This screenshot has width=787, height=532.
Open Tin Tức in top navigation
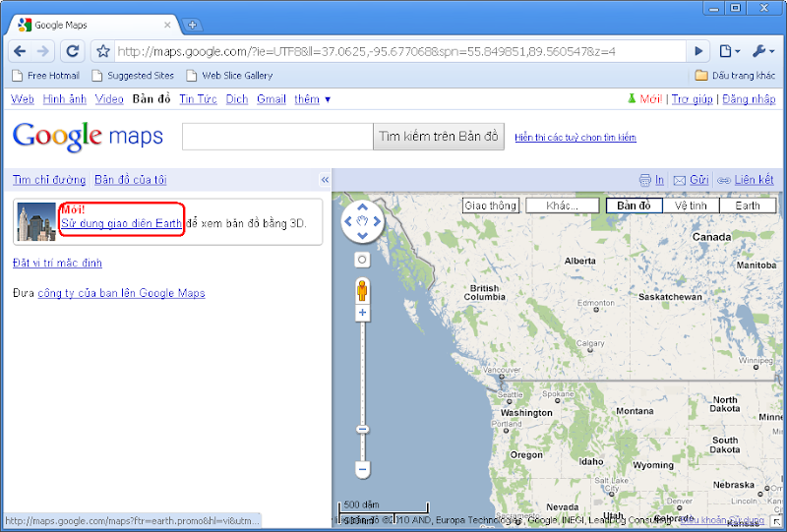click(x=199, y=99)
